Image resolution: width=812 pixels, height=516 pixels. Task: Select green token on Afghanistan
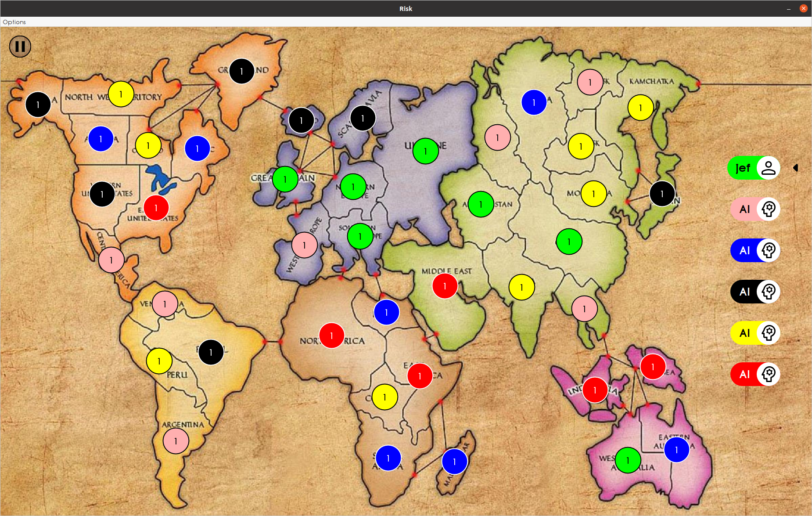481,204
